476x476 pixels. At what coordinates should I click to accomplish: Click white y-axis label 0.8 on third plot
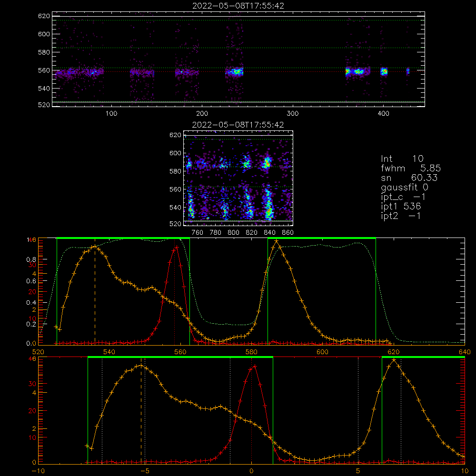click(x=31, y=259)
